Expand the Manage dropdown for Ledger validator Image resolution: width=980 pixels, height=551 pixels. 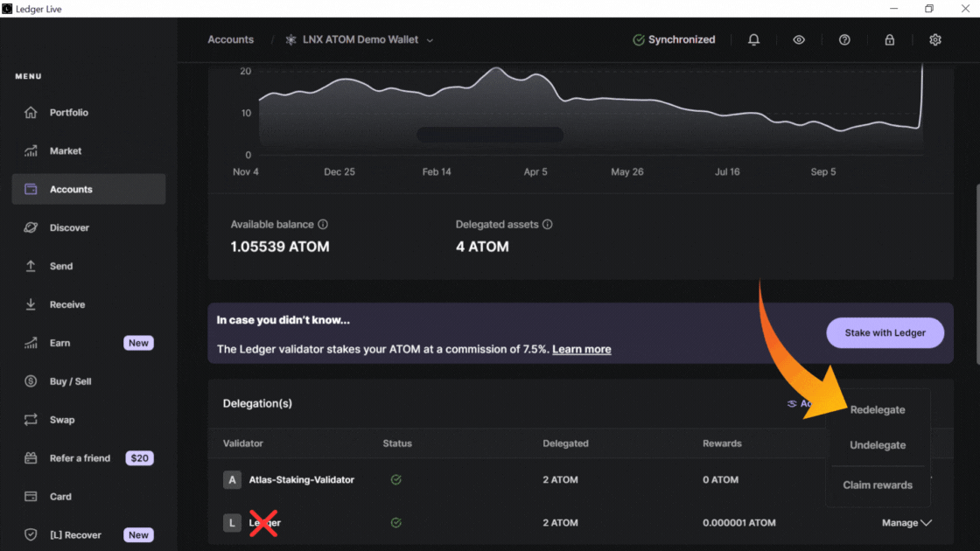click(906, 523)
